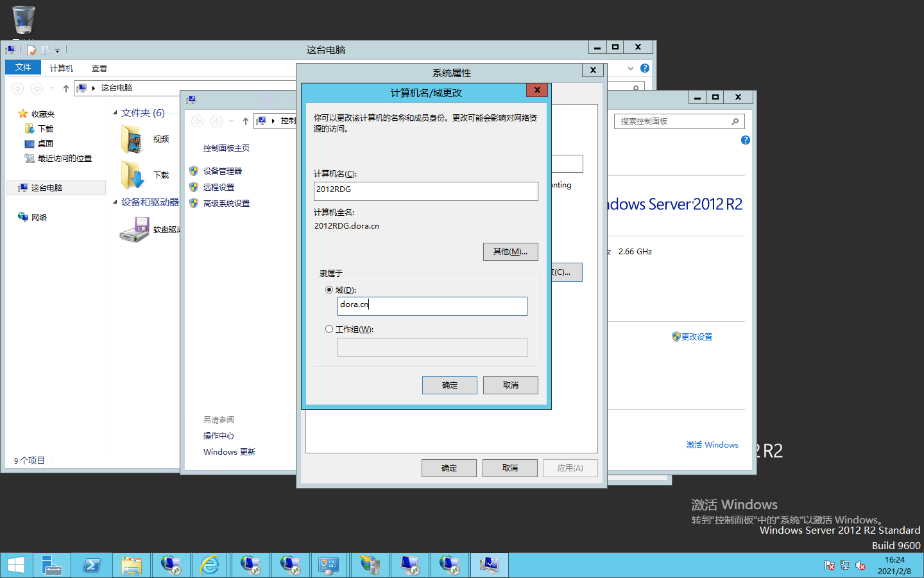Screen dimensions: 924x578
Task: Click the File Explorer taskbar icon
Action: [x=132, y=565]
